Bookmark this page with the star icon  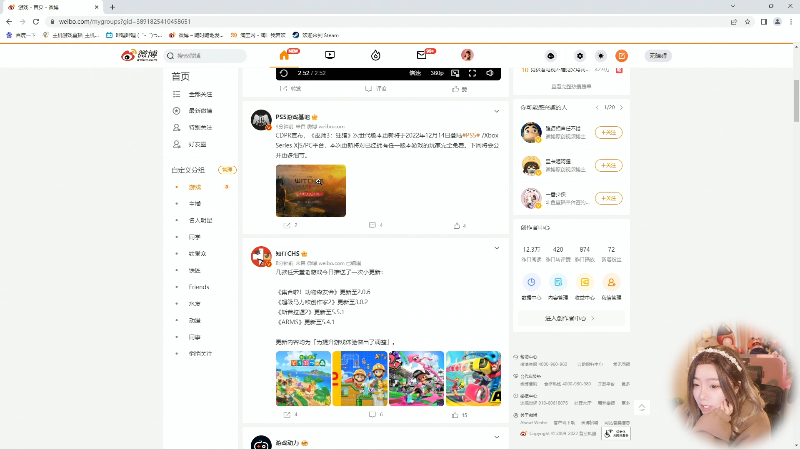747,21
